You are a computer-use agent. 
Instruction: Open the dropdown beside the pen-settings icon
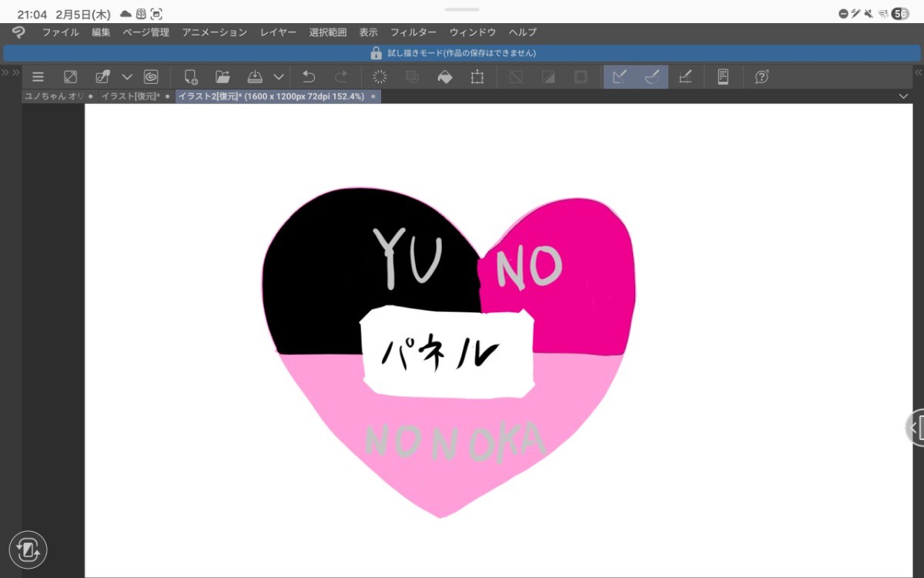128,77
